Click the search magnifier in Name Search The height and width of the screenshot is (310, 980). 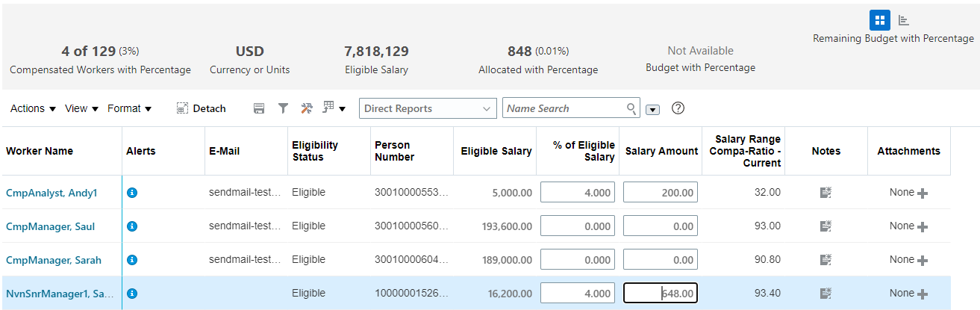[632, 108]
